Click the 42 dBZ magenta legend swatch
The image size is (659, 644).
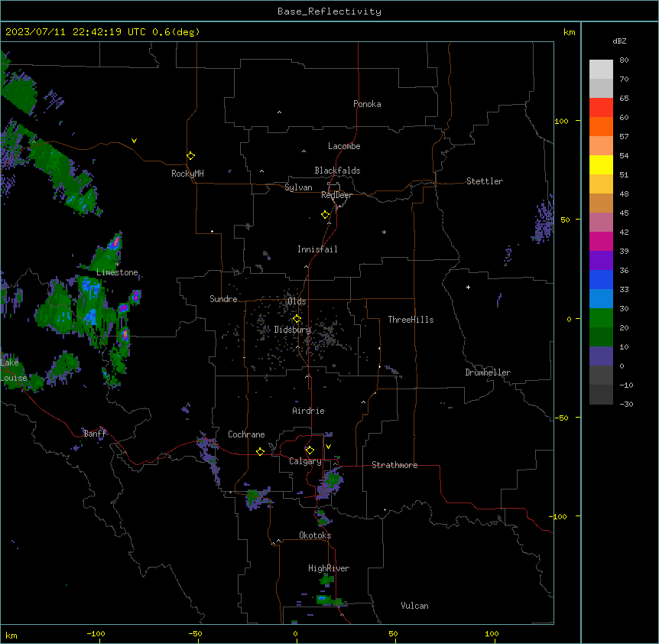point(601,241)
